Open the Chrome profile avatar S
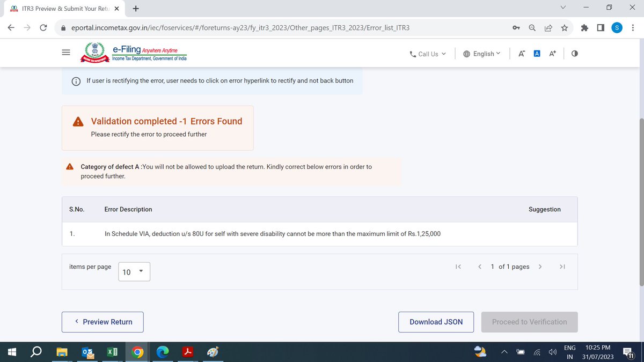Viewport: 644px width, 362px height. [617, 28]
